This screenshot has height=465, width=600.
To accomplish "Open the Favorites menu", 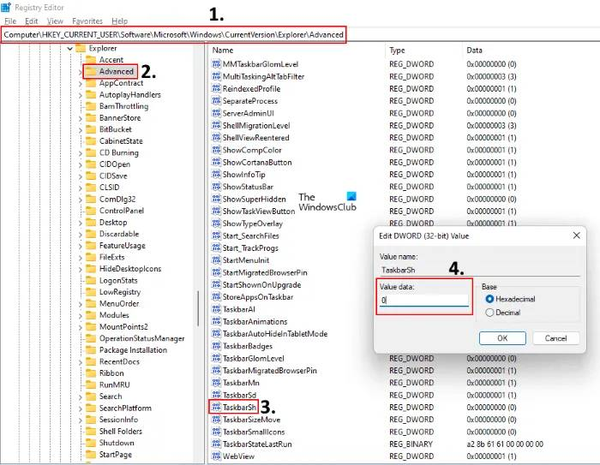I will pos(87,21).
